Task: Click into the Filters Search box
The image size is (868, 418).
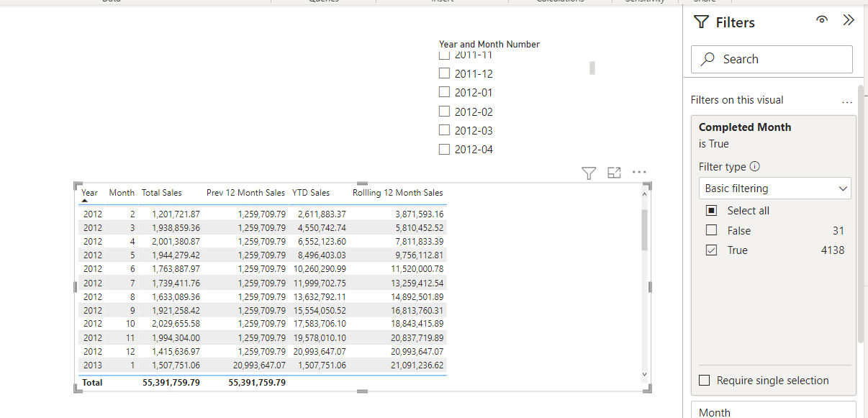Action: click(x=772, y=59)
